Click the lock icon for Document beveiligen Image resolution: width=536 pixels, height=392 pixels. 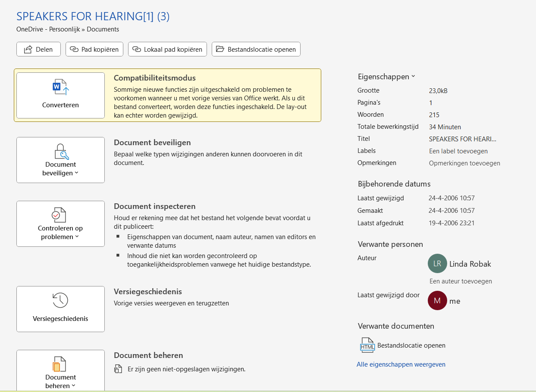pos(61,152)
